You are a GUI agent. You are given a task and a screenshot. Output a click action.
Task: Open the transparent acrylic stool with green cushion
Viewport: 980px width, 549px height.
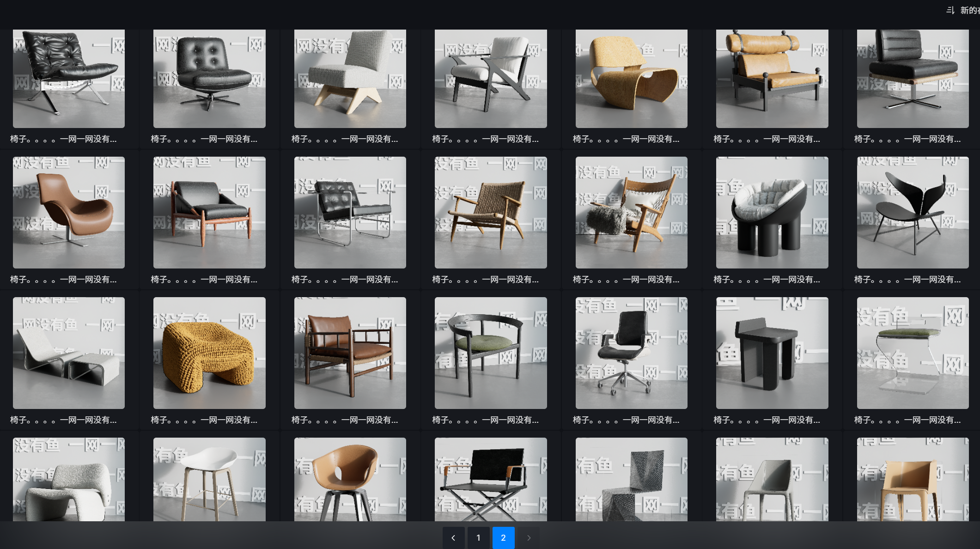click(x=913, y=353)
